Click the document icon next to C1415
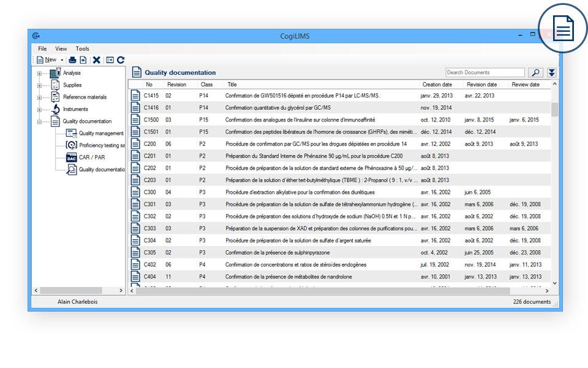 (135, 96)
